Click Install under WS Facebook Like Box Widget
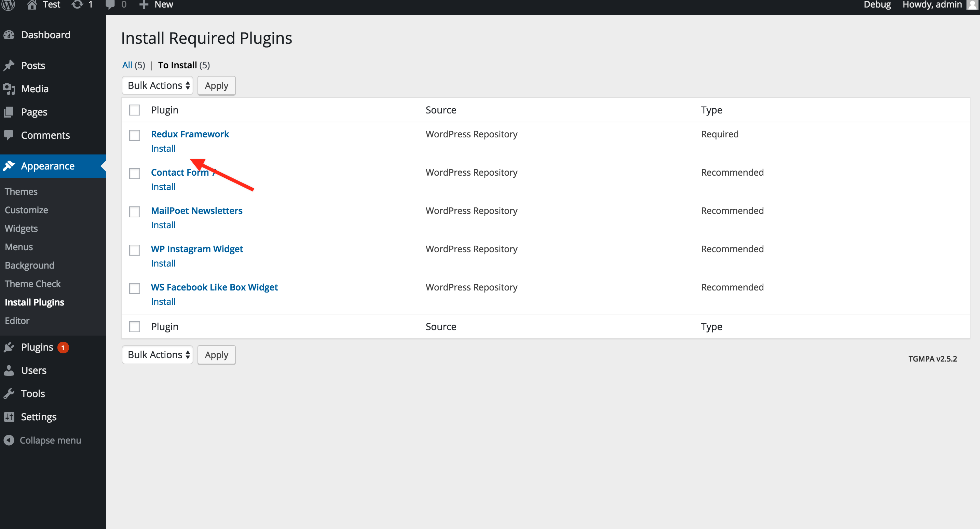Screen dimensions: 980x529 tap(163, 301)
